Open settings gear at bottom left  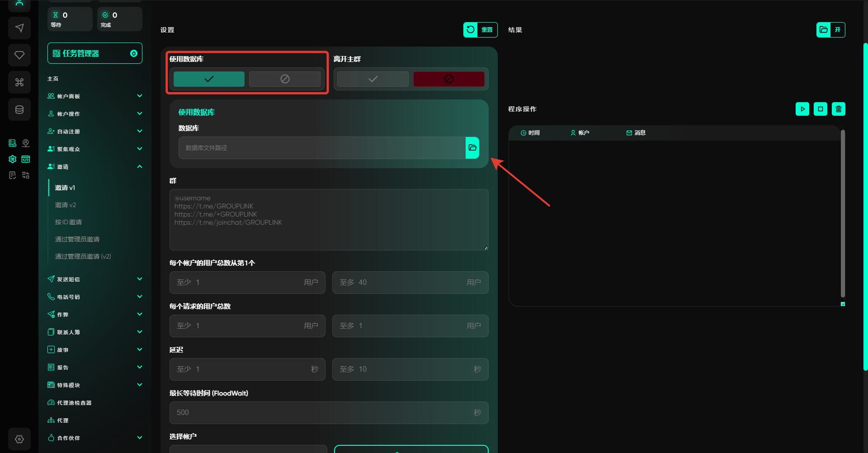coord(19,439)
